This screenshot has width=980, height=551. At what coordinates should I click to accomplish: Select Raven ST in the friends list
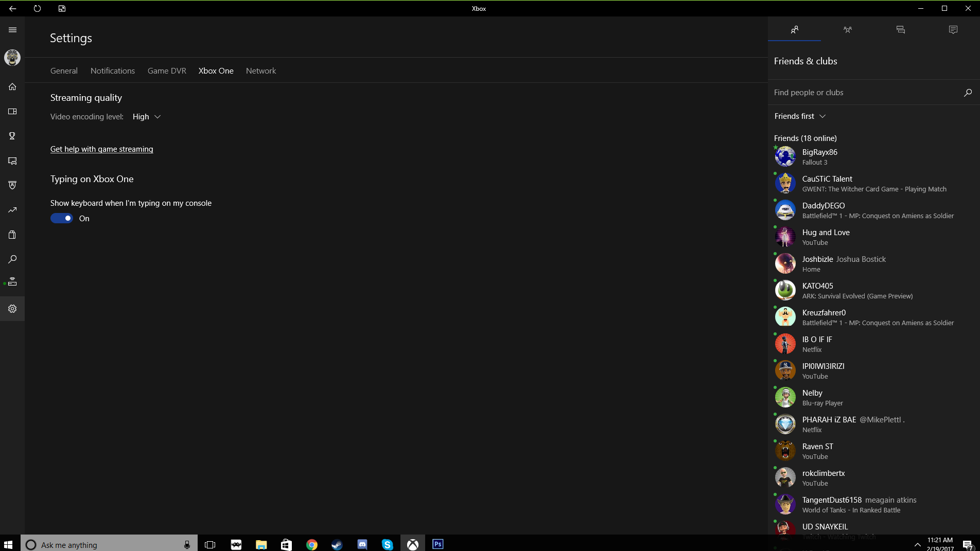pyautogui.click(x=874, y=451)
